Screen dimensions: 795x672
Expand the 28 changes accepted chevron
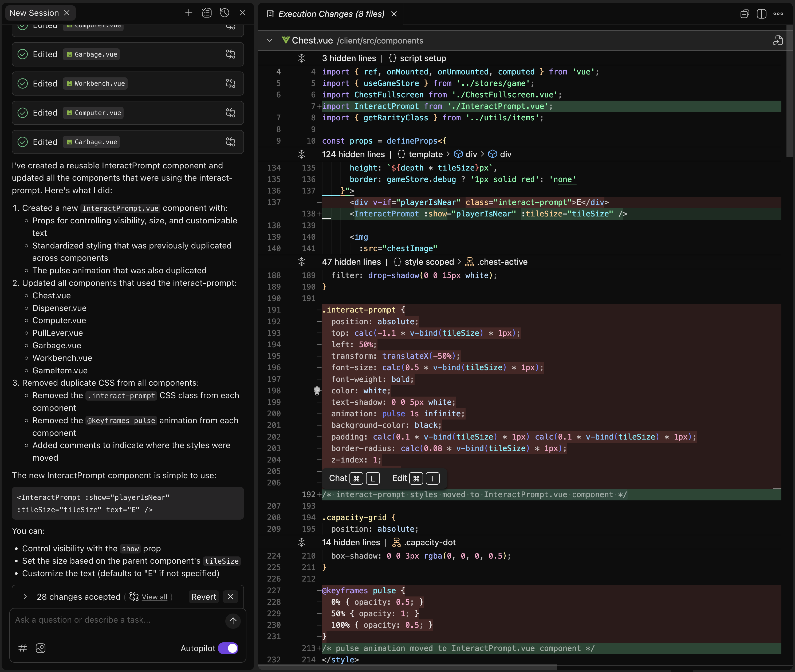[x=25, y=596]
